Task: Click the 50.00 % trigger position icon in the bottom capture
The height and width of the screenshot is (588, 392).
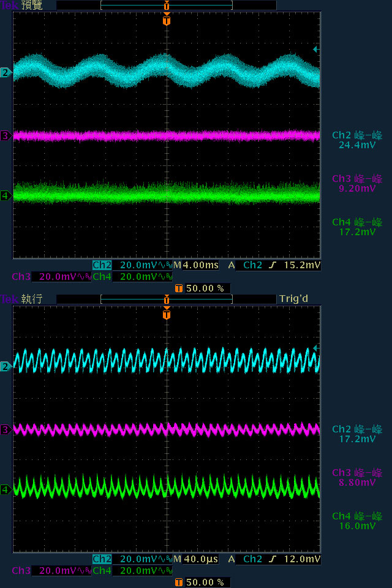Action: [x=179, y=582]
